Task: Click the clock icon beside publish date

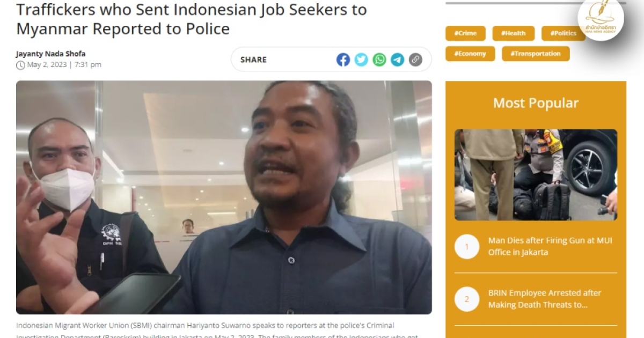Action: (20, 65)
